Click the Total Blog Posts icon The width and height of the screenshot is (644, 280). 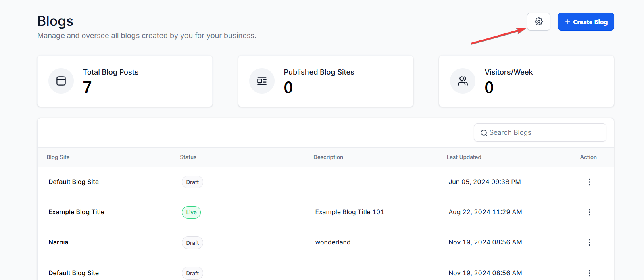61,81
